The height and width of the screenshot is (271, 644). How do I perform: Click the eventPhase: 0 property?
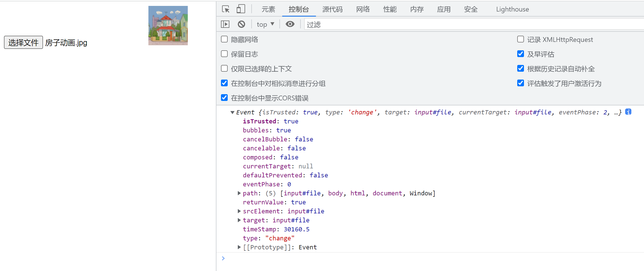pyautogui.click(x=267, y=184)
